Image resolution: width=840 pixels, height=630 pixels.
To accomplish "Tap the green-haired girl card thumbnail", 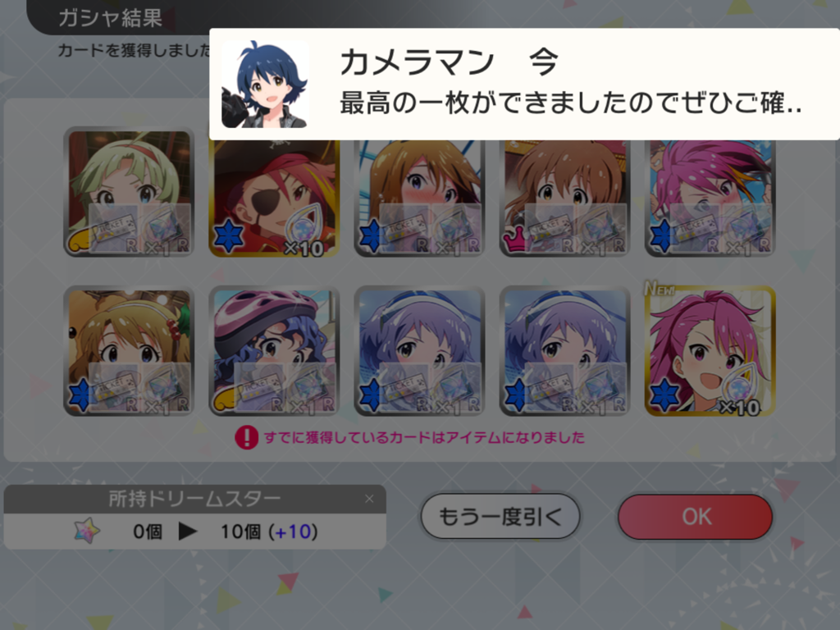I will click(129, 192).
